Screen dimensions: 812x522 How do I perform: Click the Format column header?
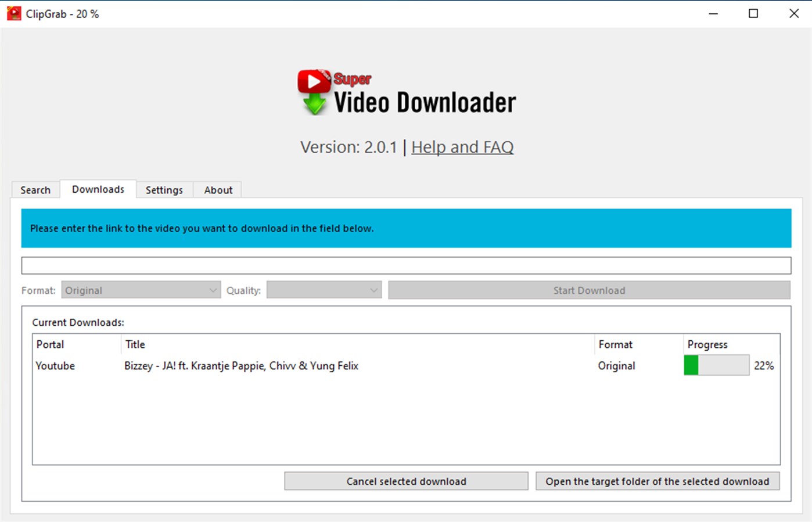point(639,344)
